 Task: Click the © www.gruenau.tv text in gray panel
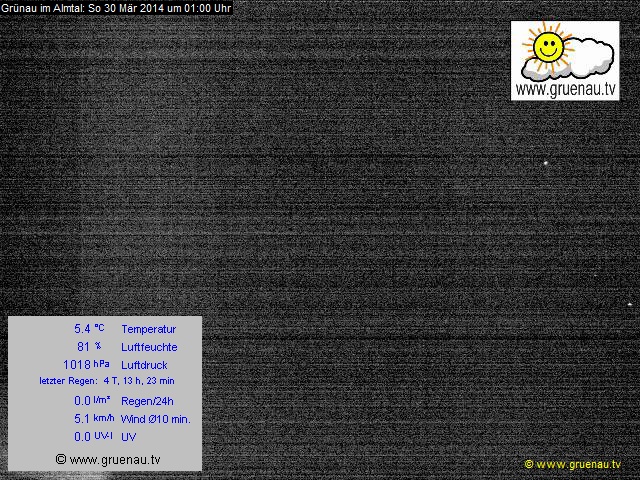coord(108,460)
